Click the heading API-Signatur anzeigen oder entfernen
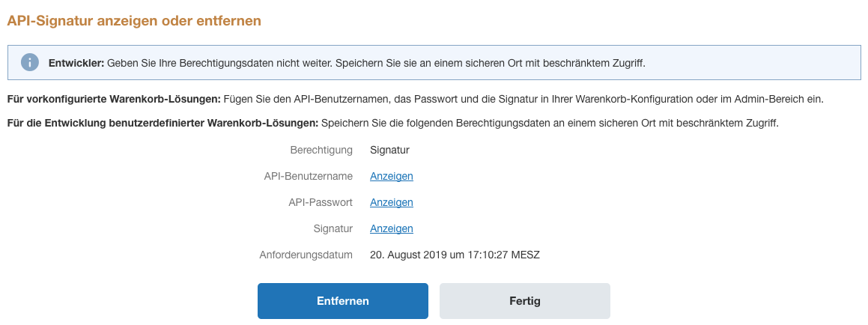 point(134,21)
